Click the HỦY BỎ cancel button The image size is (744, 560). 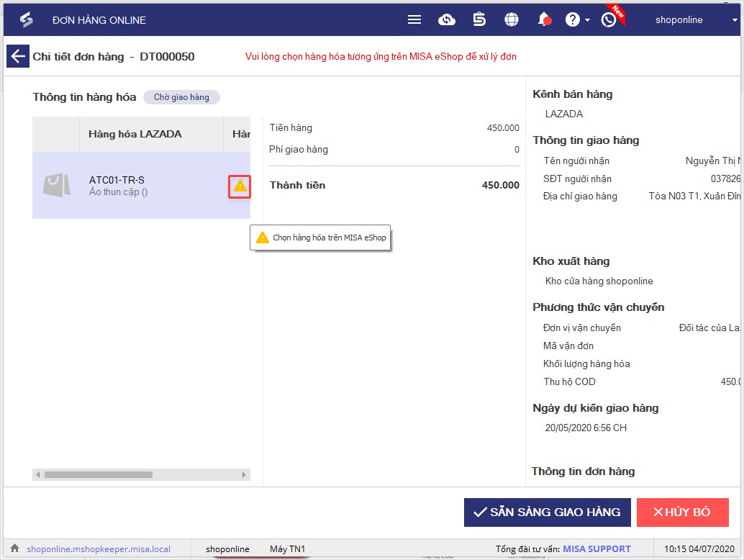(x=682, y=512)
